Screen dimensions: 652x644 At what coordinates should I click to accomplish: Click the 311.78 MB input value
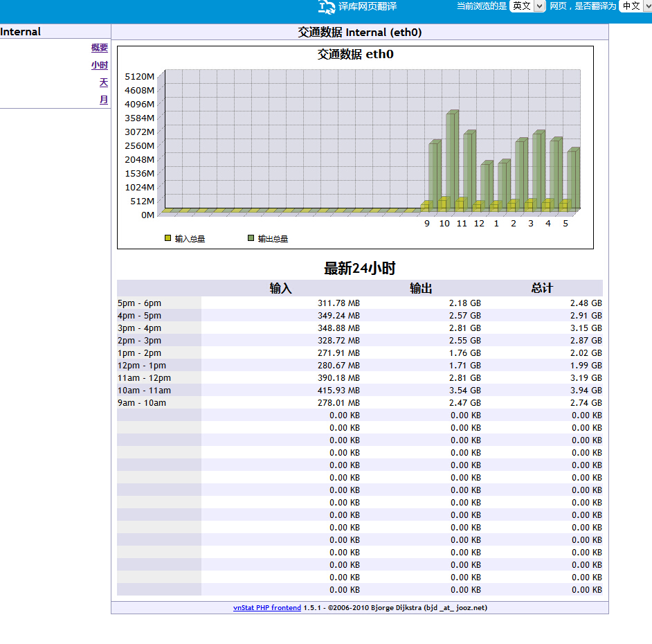click(339, 303)
